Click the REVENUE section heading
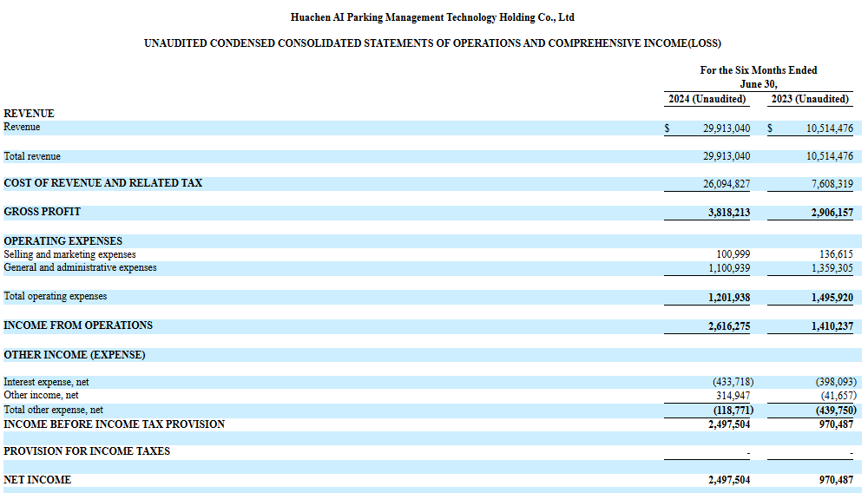Viewport: 868px width, 493px height. pyautogui.click(x=29, y=114)
